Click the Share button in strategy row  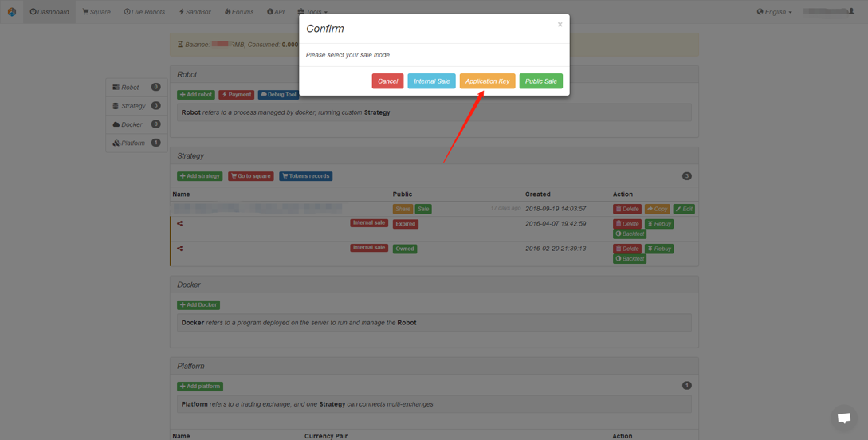[403, 209]
